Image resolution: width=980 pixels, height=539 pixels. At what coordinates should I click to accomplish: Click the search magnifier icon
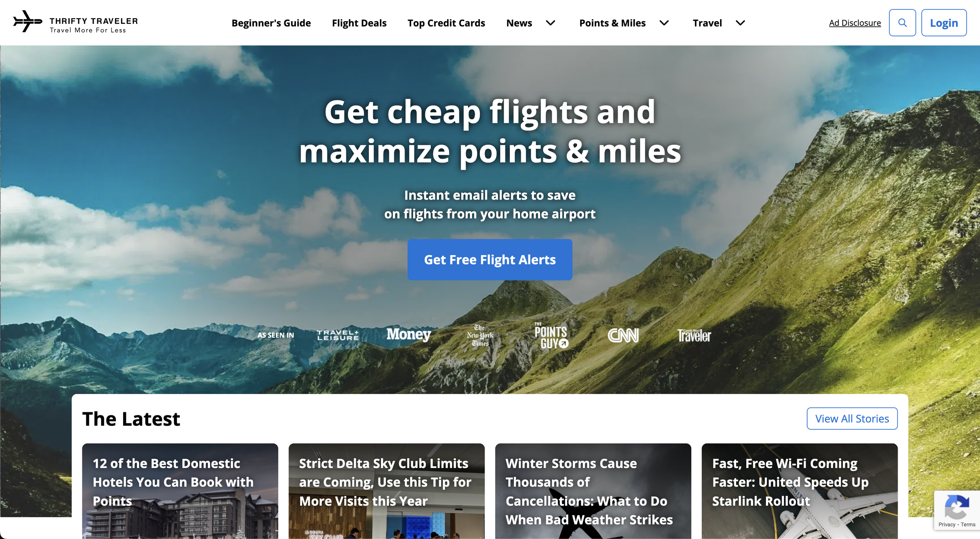[902, 23]
